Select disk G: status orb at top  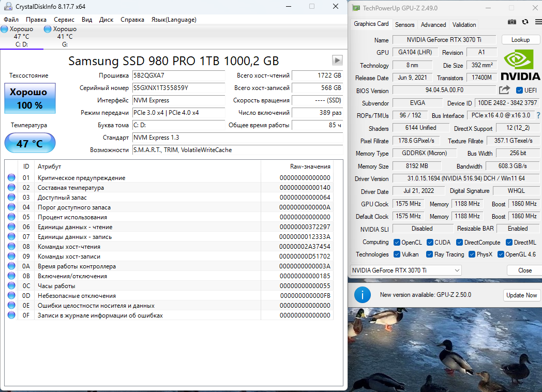pyautogui.click(x=48, y=29)
